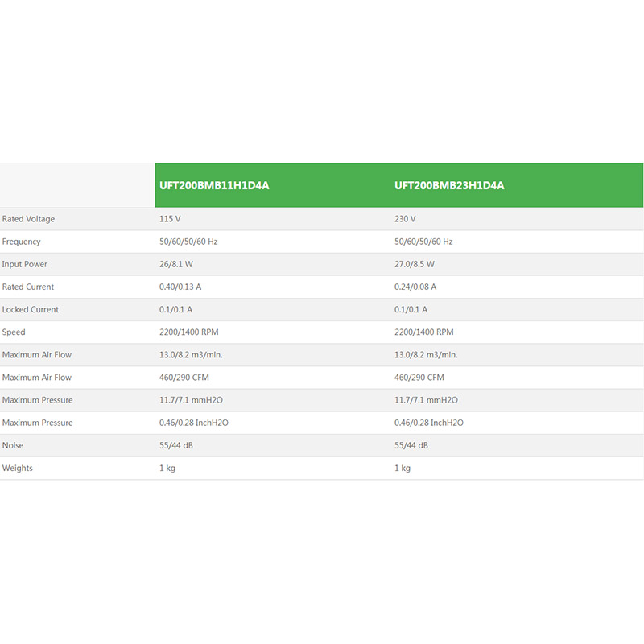Click the Maximum Air Flow label in m3/min. row
Viewport: 644px width, 644px height.
[x=37, y=355]
